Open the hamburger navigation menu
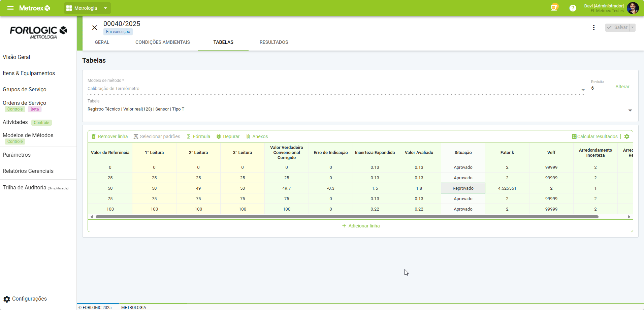Viewport: 644px width, 310px height. tap(10, 8)
